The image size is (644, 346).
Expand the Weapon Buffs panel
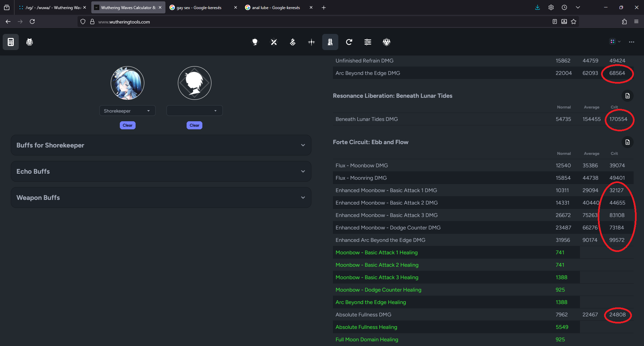coord(161,198)
